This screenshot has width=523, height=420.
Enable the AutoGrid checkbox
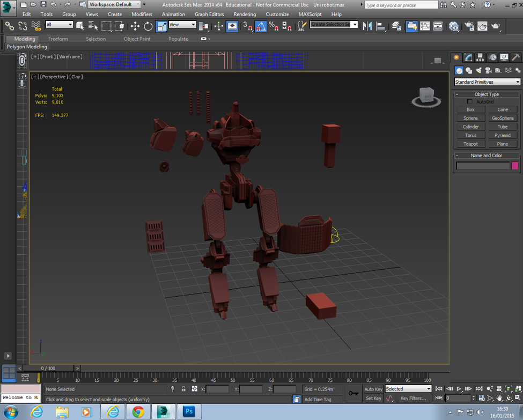[x=470, y=101]
